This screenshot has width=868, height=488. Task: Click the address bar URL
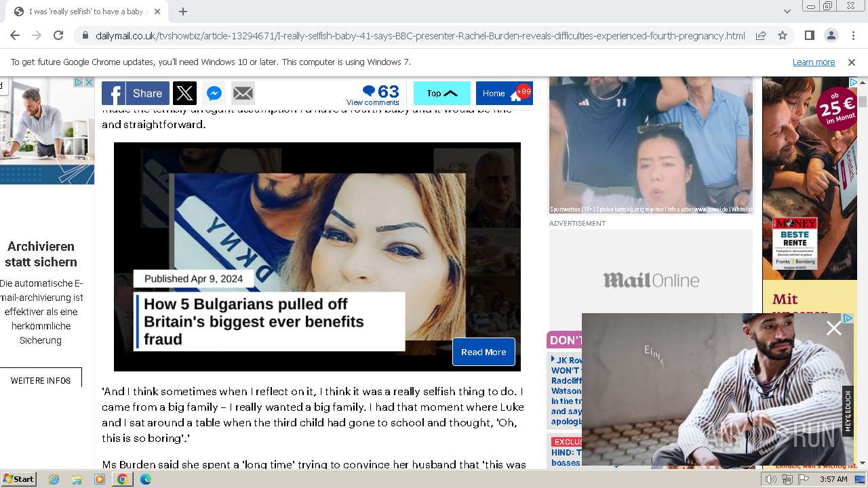pos(420,36)
